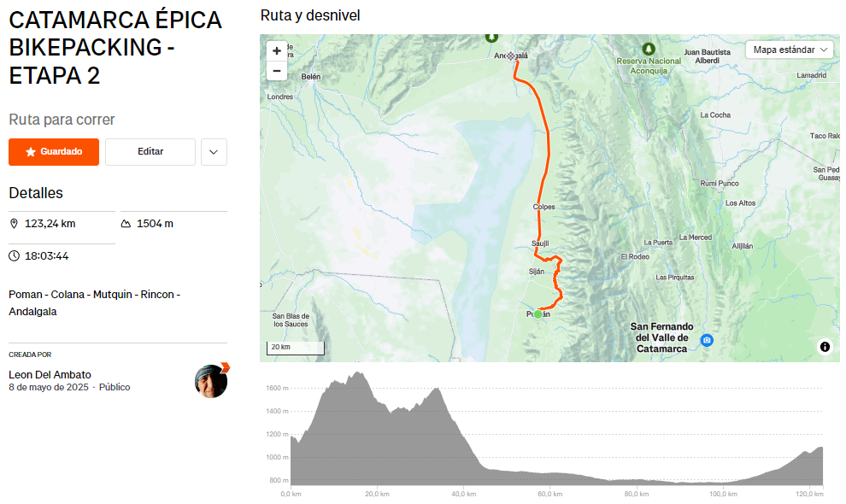Click the elevation gain mountain icon

(126, 224)
